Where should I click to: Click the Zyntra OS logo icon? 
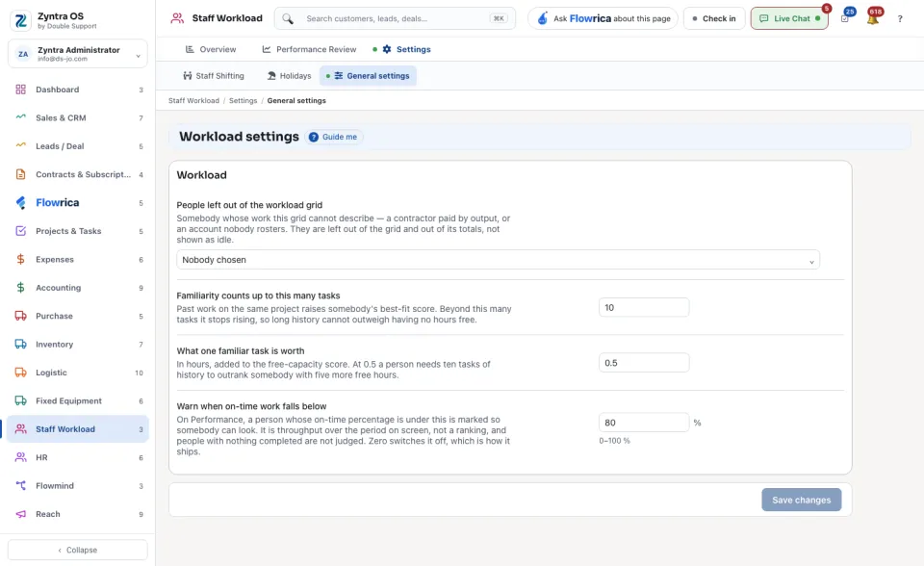pos(20,20)
